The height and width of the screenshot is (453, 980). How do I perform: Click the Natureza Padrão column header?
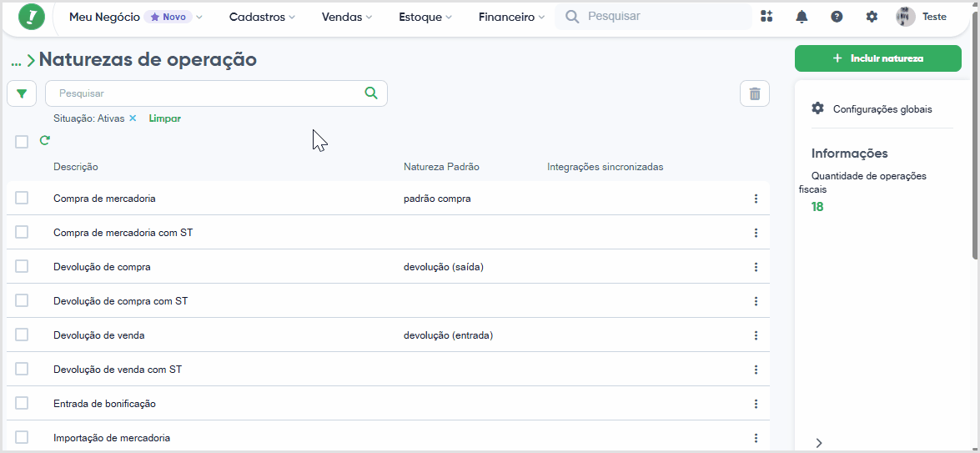442,167
